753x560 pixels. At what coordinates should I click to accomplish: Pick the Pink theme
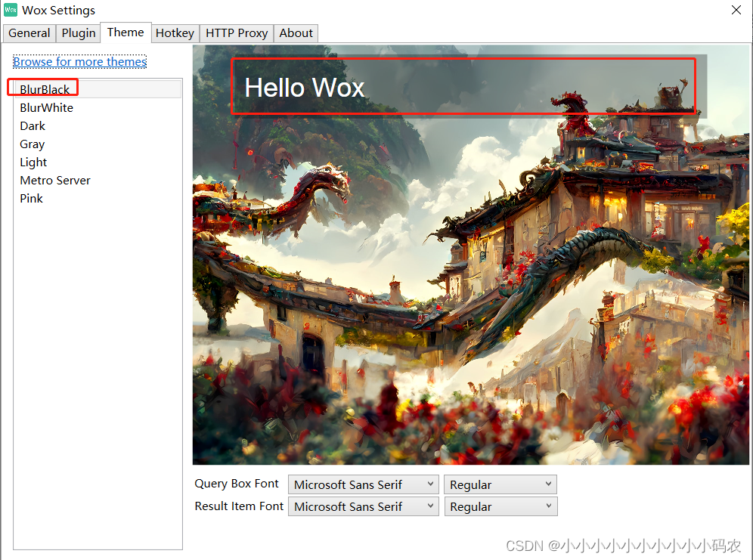[x=98, y=199]
